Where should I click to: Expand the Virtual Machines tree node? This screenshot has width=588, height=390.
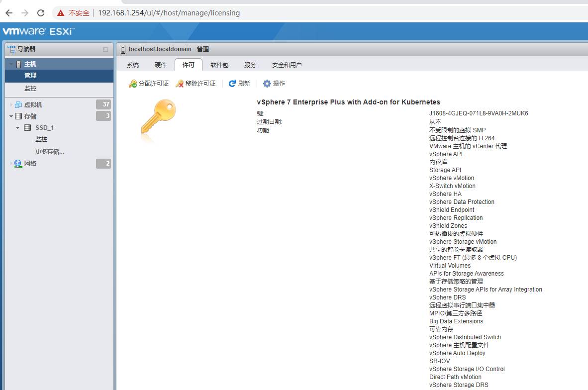(x=11, y=104)
